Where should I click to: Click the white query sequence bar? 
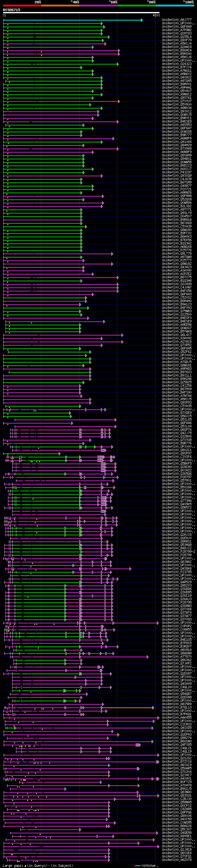point(81,13)
